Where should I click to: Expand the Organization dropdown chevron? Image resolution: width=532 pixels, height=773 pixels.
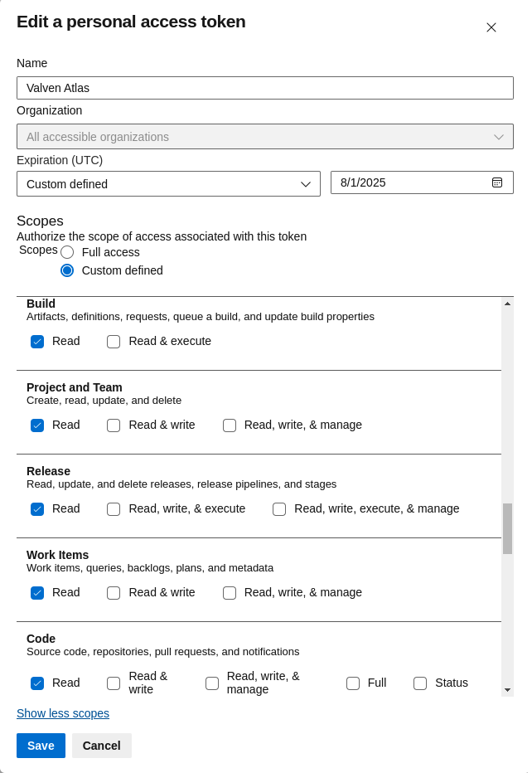(499, 137)
